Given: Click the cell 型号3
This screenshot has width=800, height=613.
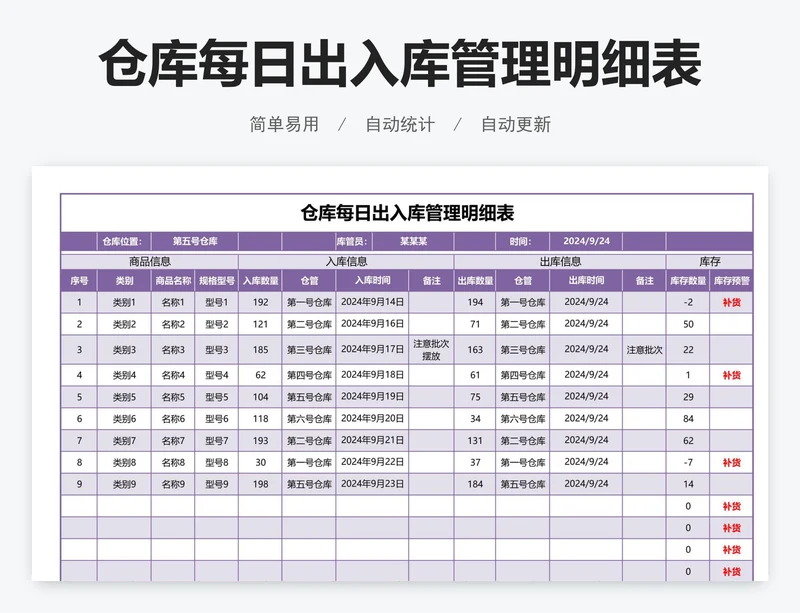Looking at the screenshot, I should click(x=217, y=350).
